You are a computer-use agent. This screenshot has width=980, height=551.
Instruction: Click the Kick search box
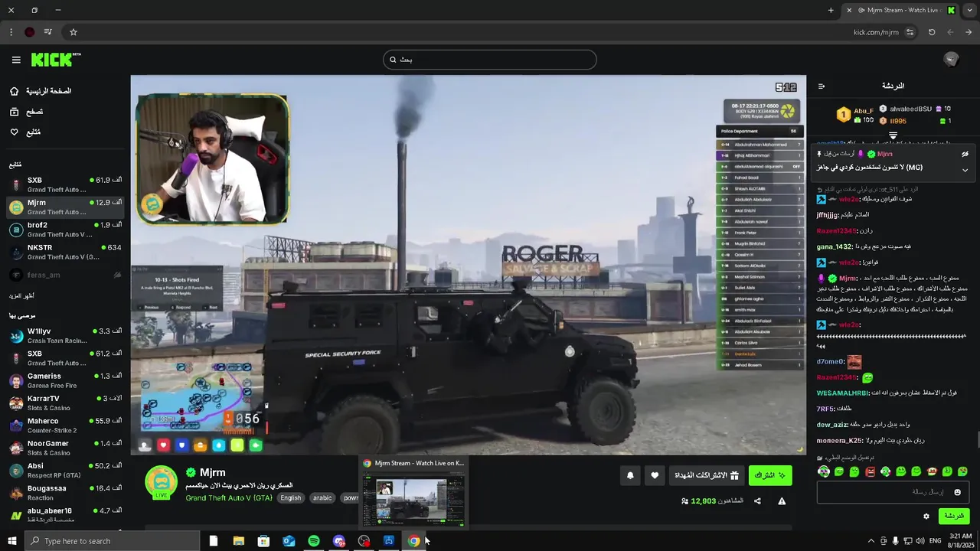coord(490,60)
